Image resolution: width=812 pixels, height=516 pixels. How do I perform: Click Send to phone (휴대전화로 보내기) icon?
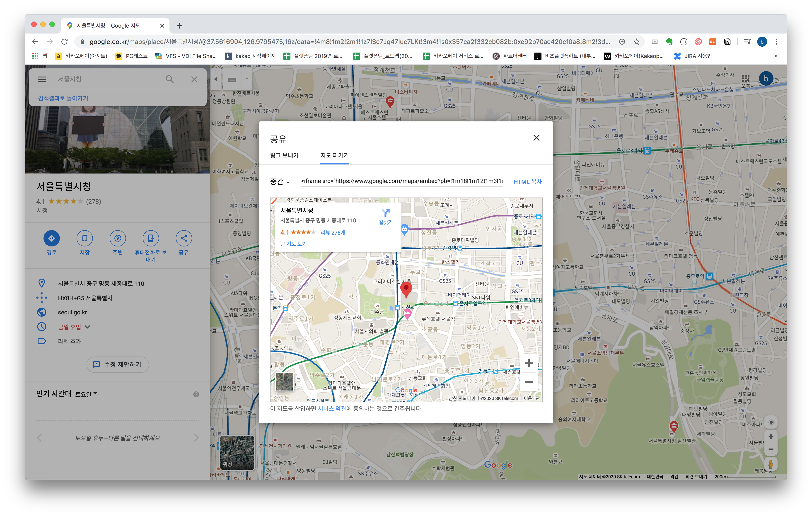(151, 238)
